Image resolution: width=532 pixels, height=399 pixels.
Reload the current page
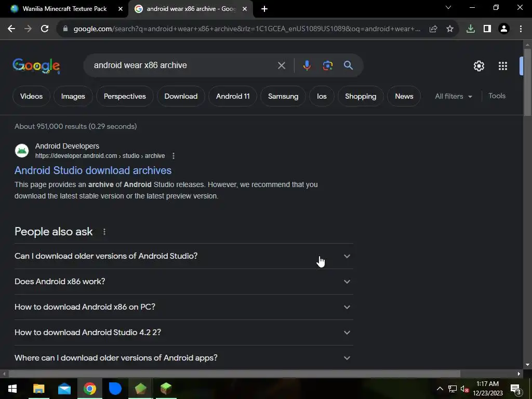[x=45, y=29]
